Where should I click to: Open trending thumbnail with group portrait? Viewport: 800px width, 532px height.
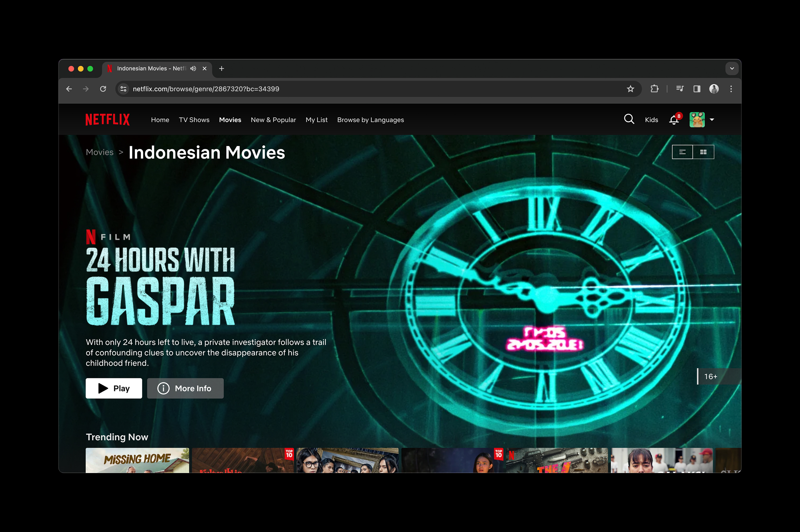(x=348, y=460)
